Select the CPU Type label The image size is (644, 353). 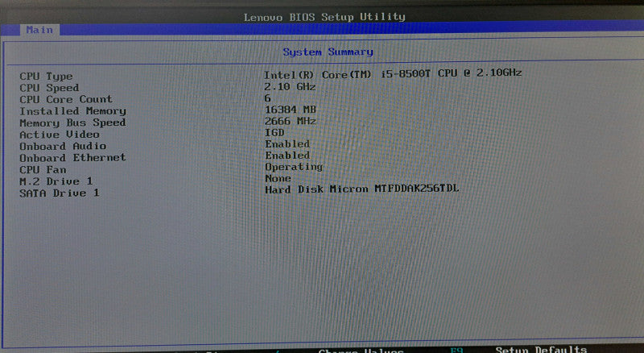click(46, 77)
